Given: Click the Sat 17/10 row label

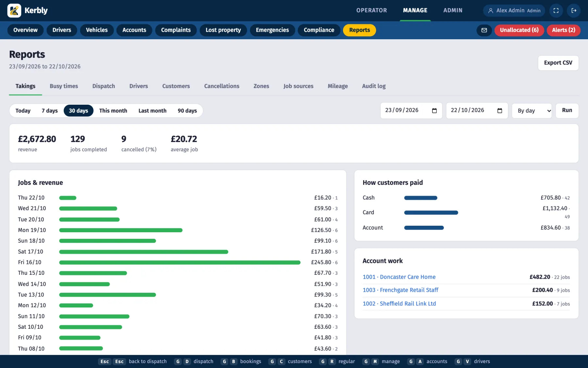Looking at the screenshot, I should click(30, 252).
